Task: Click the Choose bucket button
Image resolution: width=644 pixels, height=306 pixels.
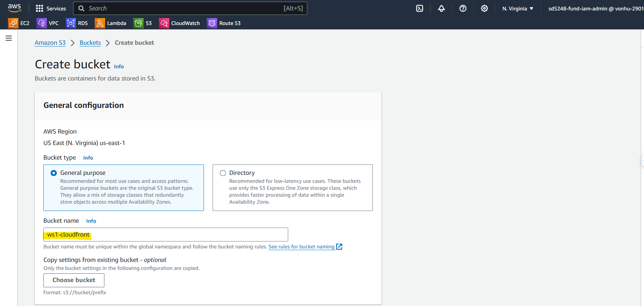Action: 74,280
